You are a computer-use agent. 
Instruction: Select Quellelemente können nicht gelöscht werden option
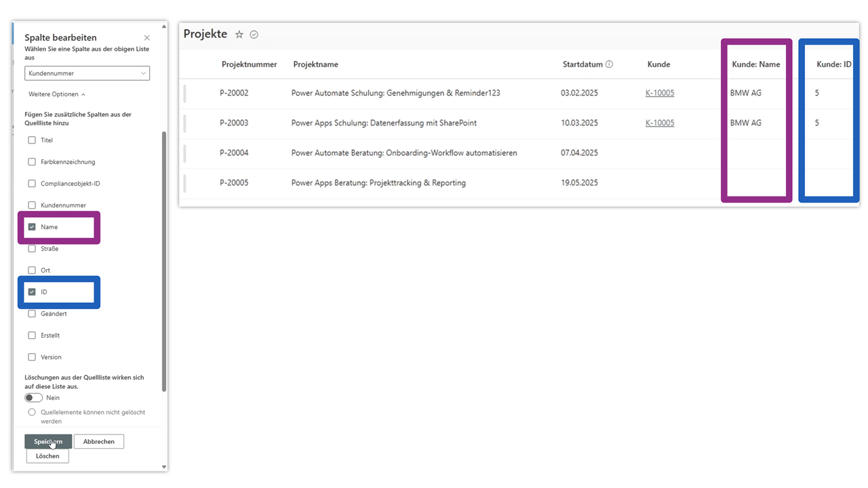[32, 412]
